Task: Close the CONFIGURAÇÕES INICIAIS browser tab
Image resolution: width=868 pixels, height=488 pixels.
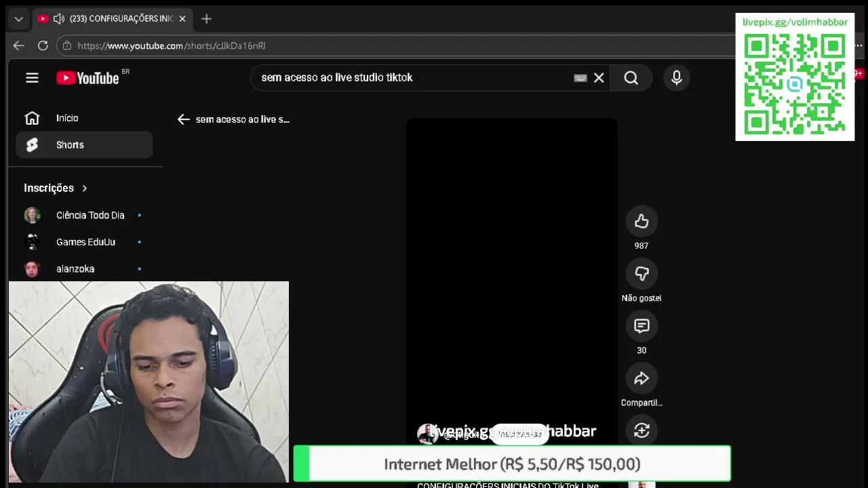Action: tap(182, 19)
